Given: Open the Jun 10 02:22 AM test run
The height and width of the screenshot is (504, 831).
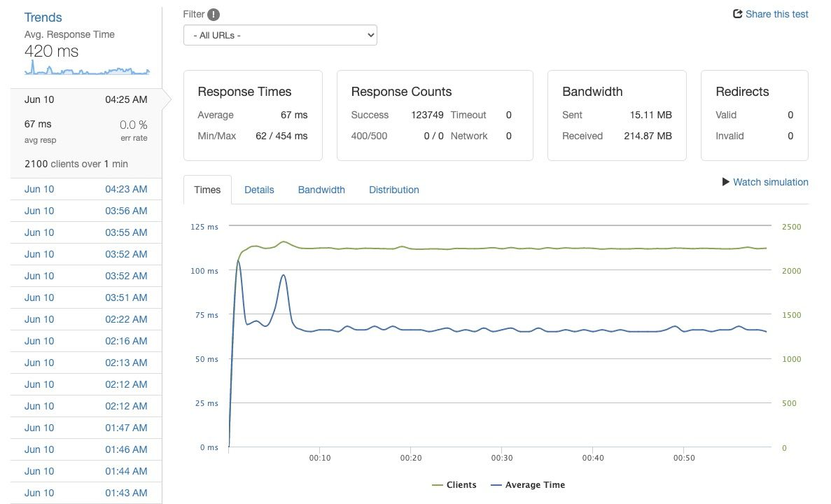Looking at the screenshot, I should (x=86, y=320).
